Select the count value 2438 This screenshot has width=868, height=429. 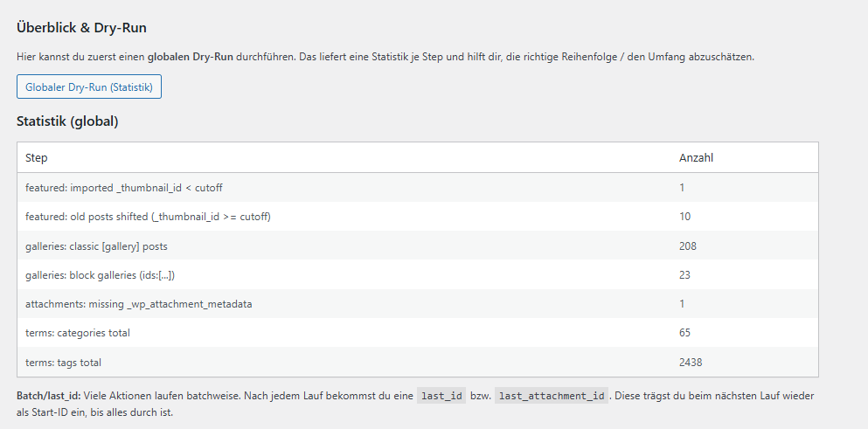(x=691, y=362)
